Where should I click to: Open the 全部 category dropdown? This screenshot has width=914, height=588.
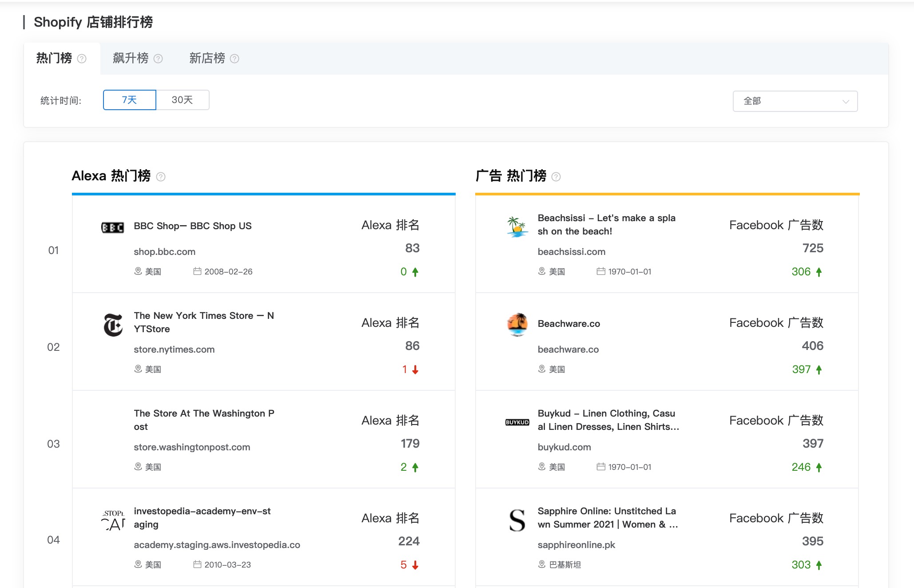(795, 101)
